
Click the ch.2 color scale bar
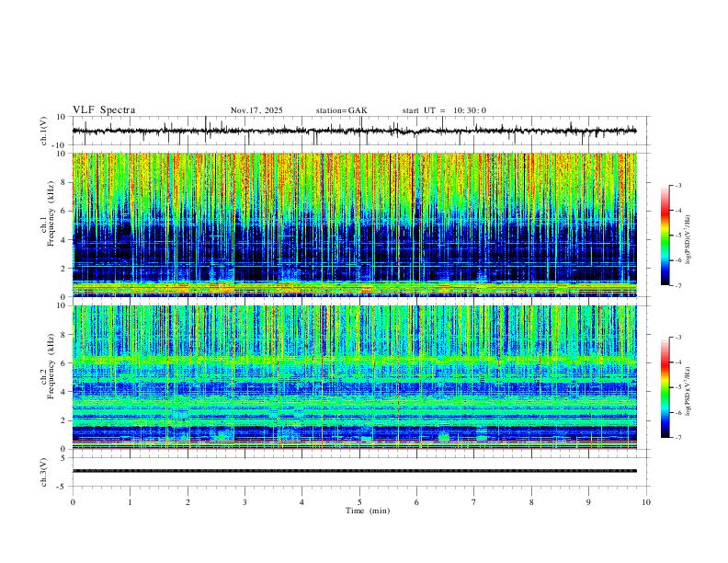tap(665, 387)
